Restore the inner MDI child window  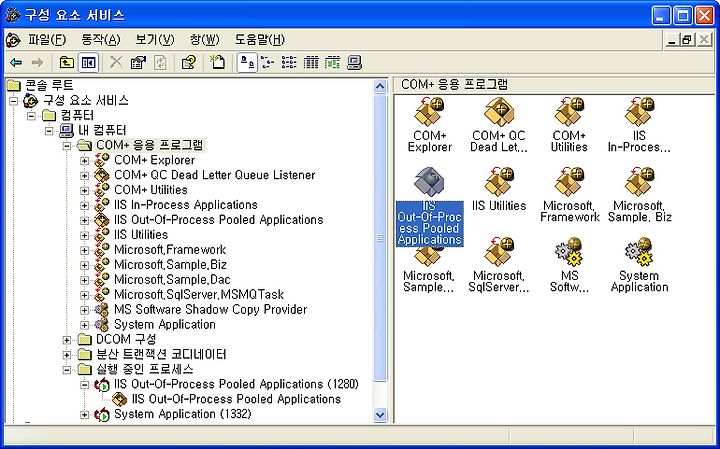686,40
